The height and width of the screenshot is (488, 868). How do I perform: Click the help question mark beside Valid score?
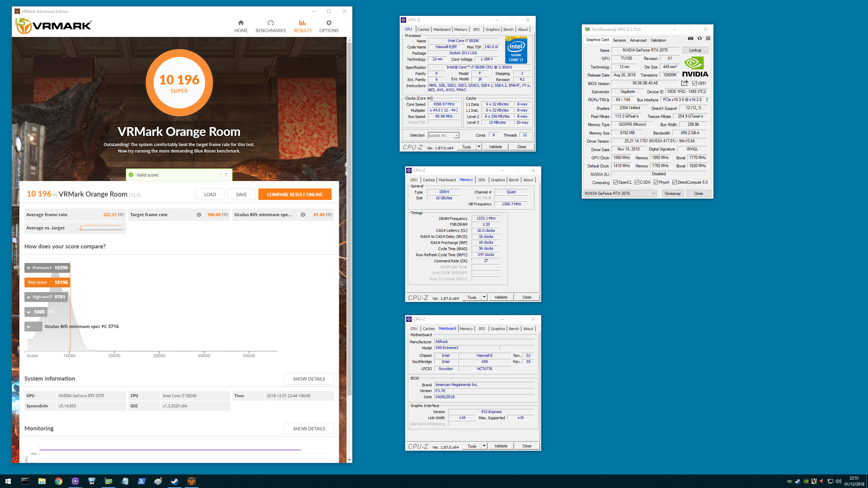(x=226, y=175)
